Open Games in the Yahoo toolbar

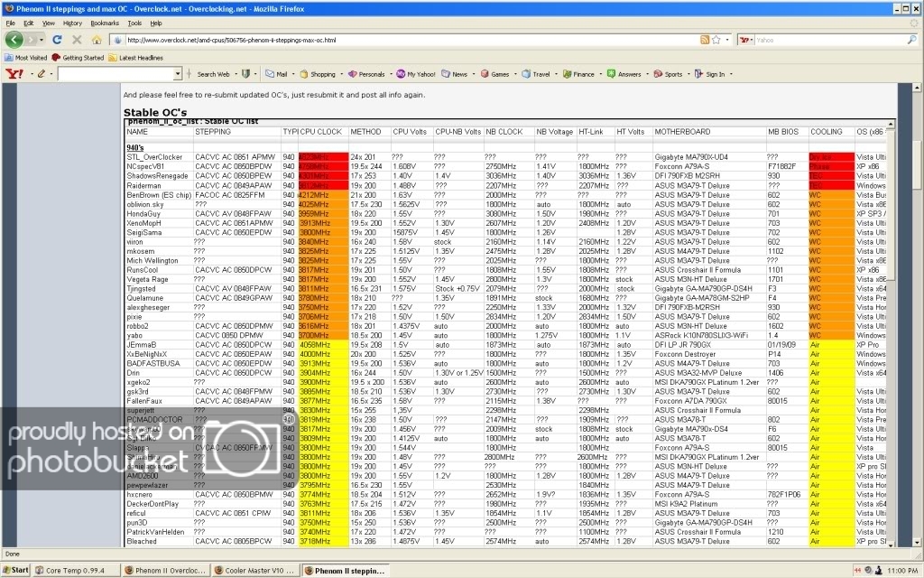[x=494, y=74]
